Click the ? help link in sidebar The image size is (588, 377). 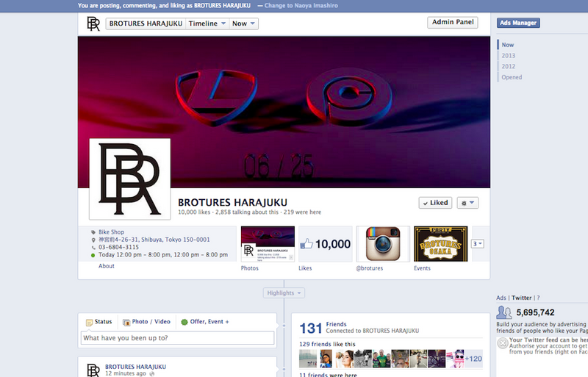538,298
